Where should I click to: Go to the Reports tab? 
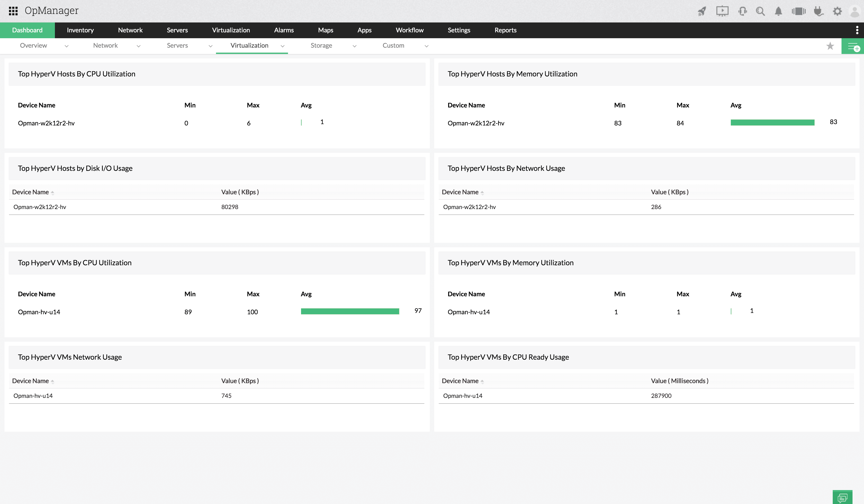[x=505, y=30]
